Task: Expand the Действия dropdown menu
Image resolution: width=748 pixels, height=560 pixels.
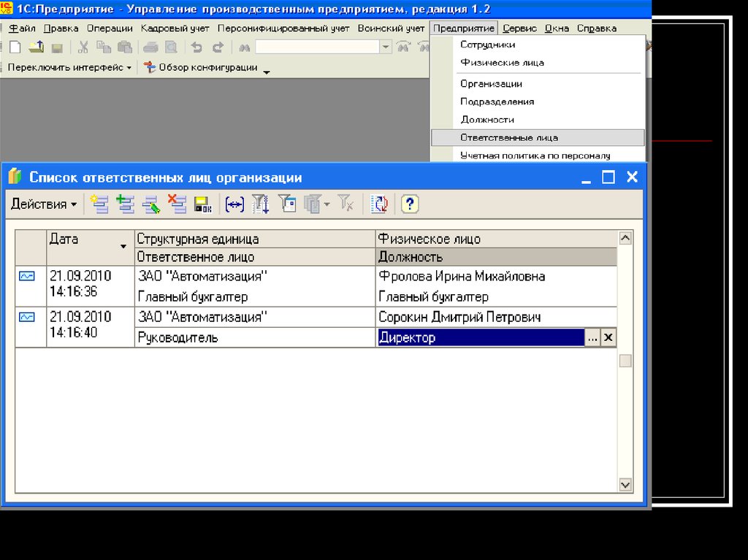Action: point(44,204)
